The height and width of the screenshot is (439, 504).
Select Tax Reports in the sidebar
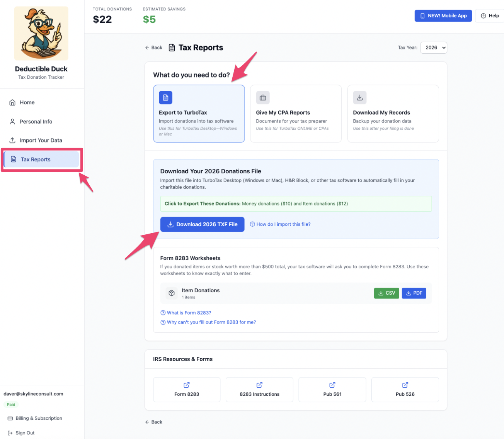[36, 159]
